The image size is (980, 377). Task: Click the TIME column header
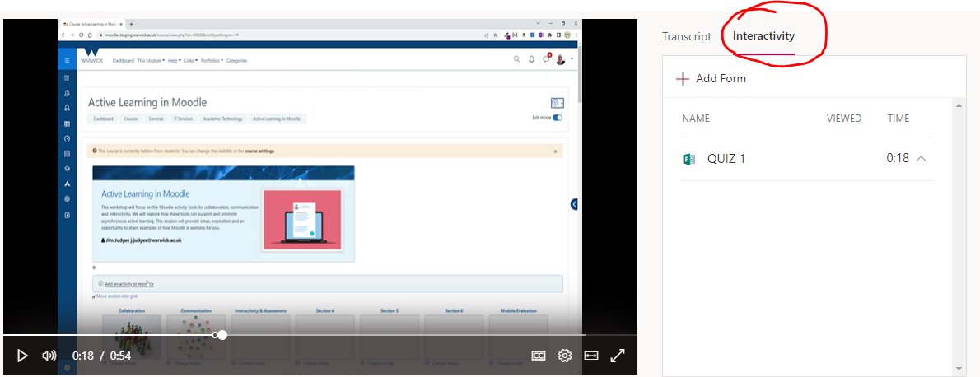[898, 119]
